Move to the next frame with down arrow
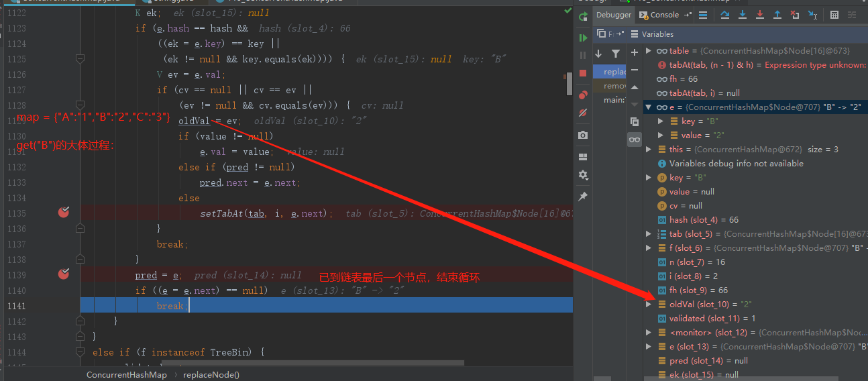The image size is (868, 381). coord(598,54)
